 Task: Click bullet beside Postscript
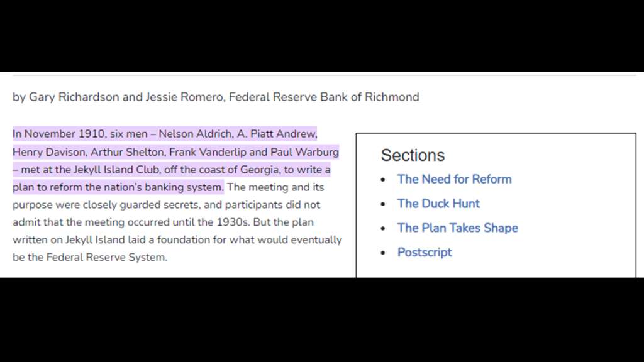click(384, 254)
